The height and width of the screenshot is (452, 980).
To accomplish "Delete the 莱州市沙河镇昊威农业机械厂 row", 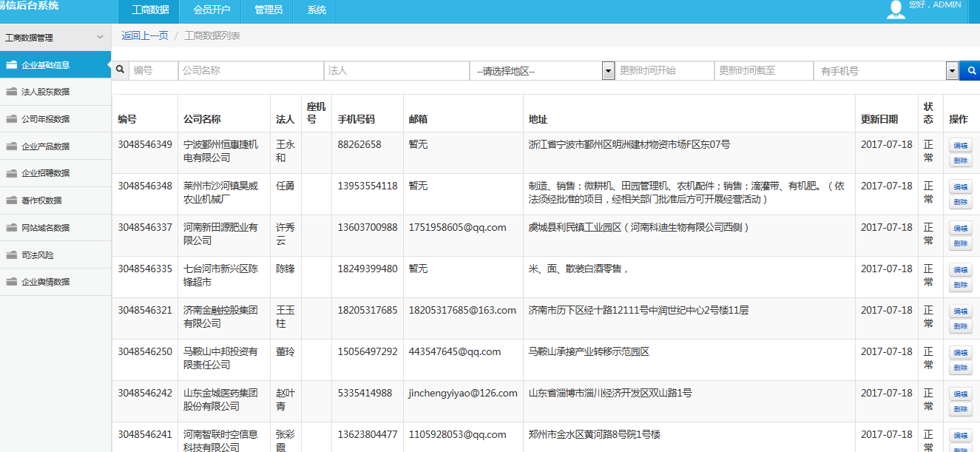I will click(x=960, y=202).
